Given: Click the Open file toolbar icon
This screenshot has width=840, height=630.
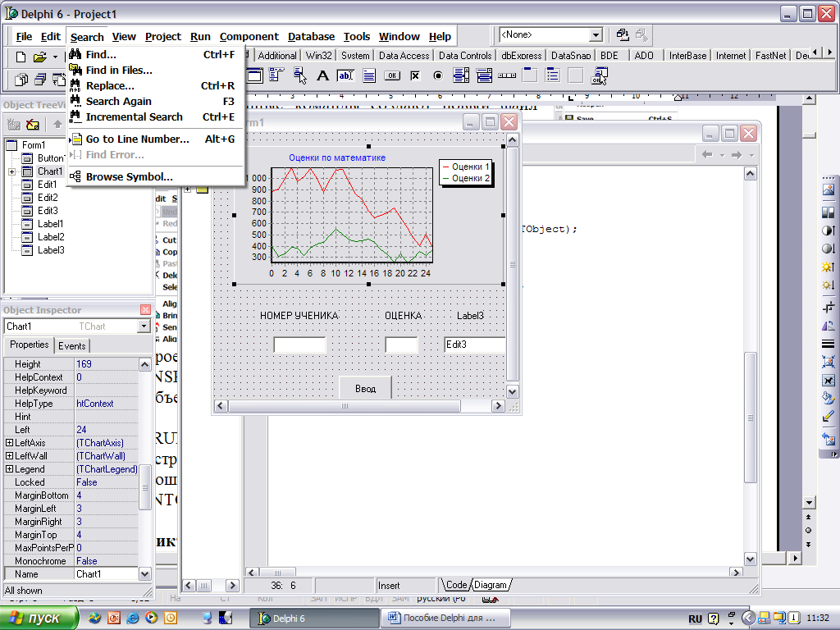Looking at the screenshot, I should (39, 57).
